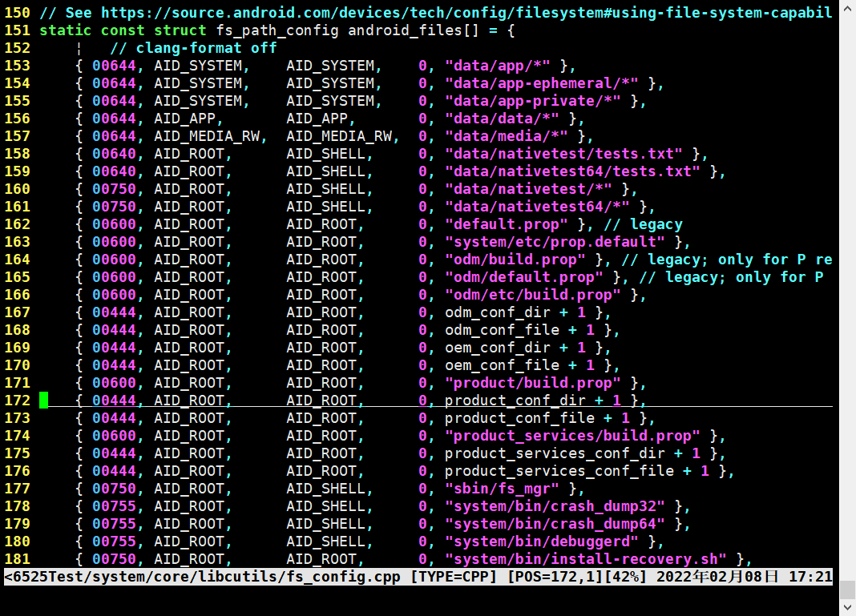Click the "// legacy" comment on line 162
This screenshot has height=616, width=856.
(643, 224)
